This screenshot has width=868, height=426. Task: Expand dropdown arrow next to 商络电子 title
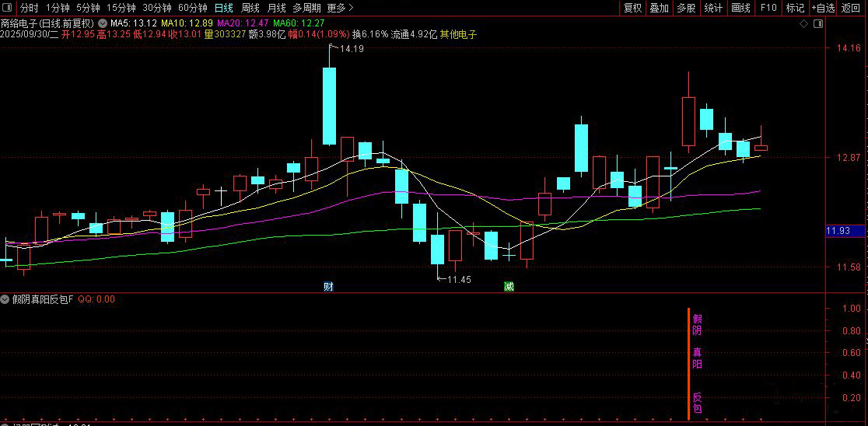[103, 24]
